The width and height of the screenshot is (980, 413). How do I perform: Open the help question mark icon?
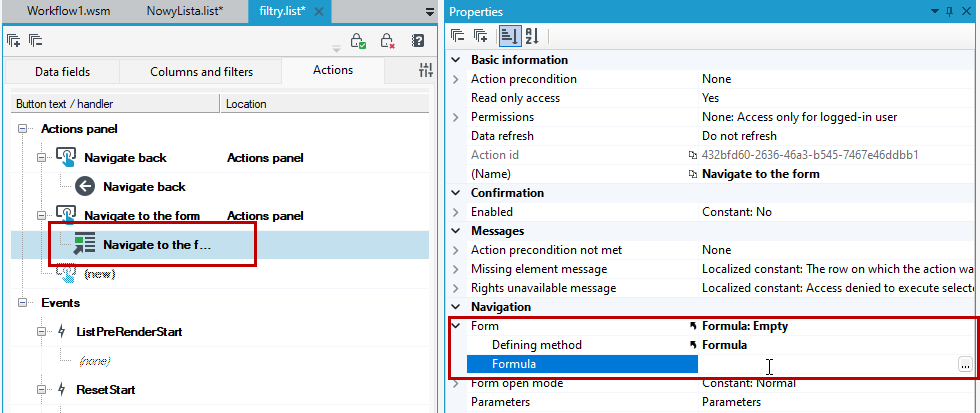tap(418, 41)
